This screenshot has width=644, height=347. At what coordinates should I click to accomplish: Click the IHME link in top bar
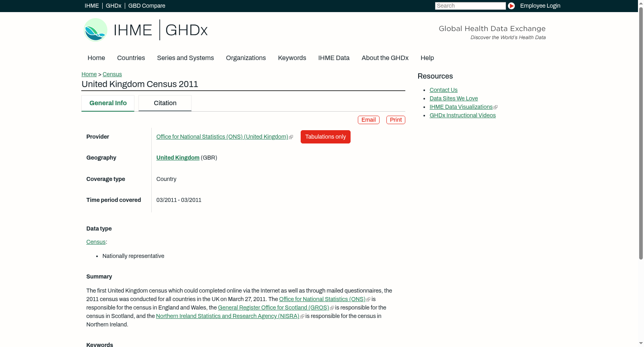pyautogui.click(x=92, y=6)
